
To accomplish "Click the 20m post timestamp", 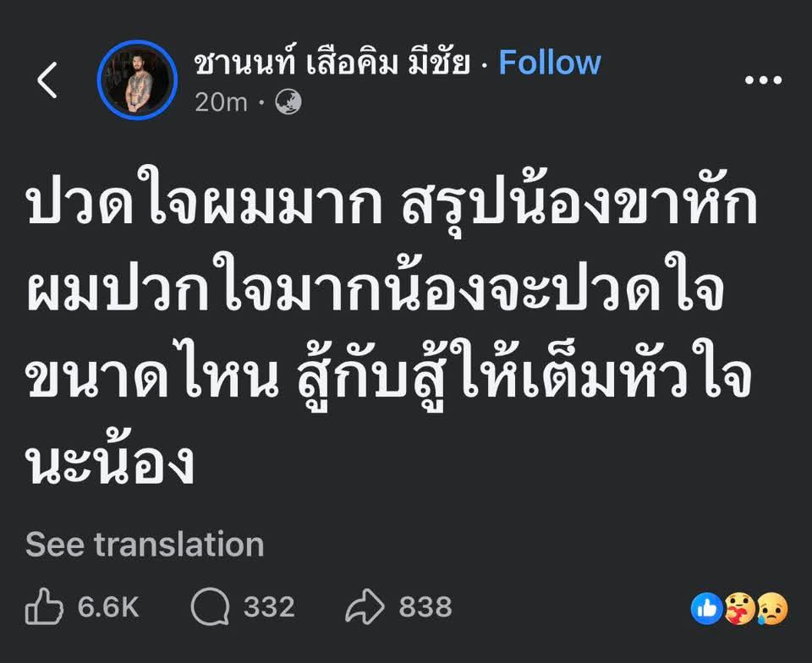I will click(221, 102).
